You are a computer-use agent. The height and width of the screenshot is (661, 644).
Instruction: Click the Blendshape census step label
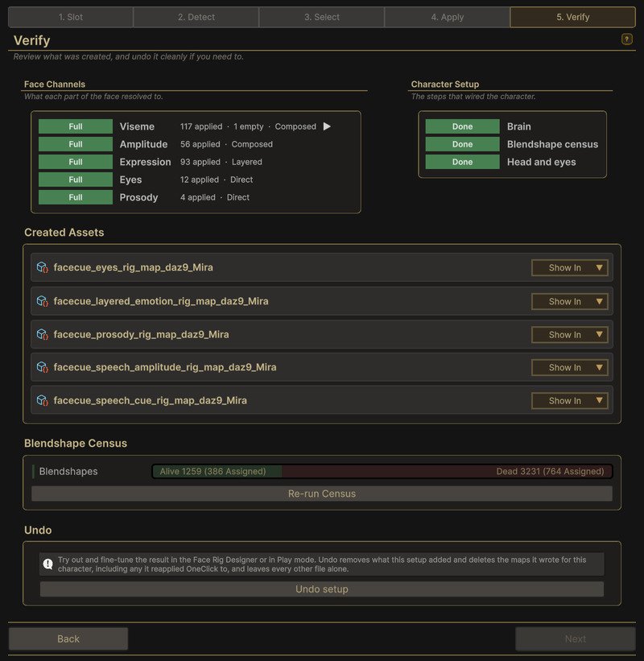pyautogui.click(x=552, y=144)
